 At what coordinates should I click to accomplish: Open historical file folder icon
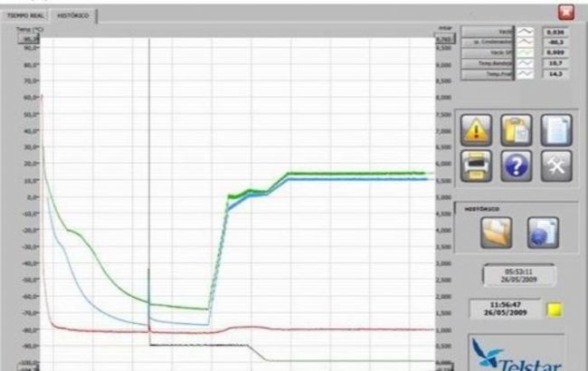pos(496,233)
